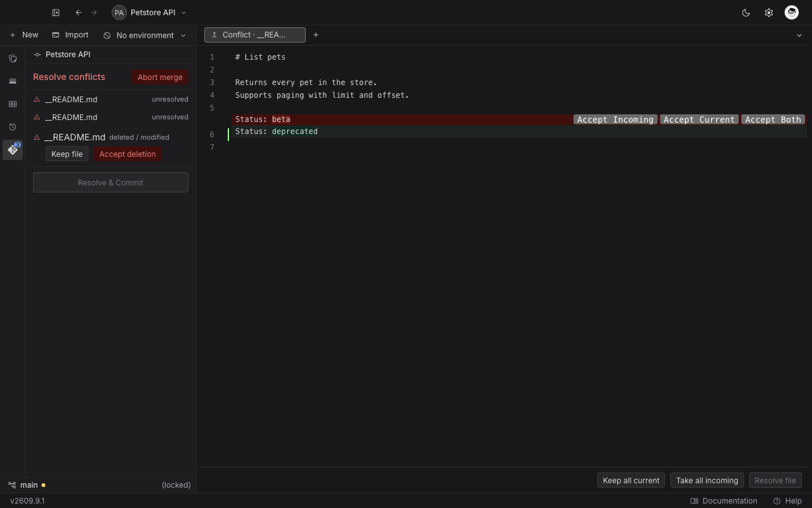Select the Conflict README tab
Image resolution: width=812 pixels, height=508 pixels.
pyautogui.click(x=255, y=35)
